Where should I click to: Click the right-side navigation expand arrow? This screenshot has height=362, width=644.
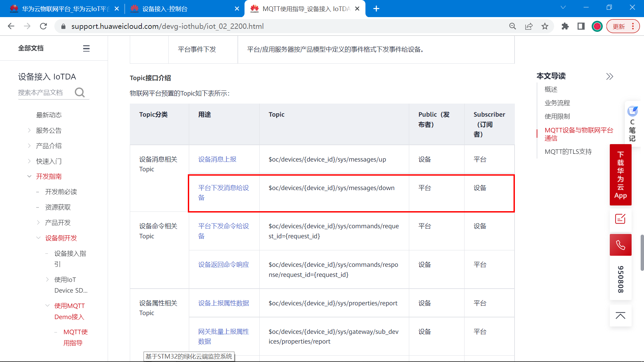(609, 76)
